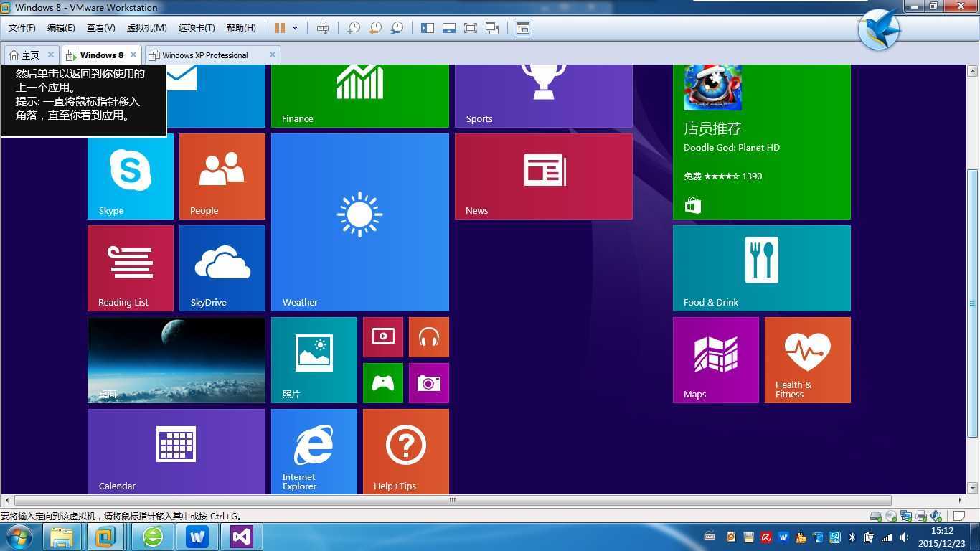Click the taskbar clock showing 15:12
The width and height of the screenshot is (980, 551).
[x=942, y=537]
